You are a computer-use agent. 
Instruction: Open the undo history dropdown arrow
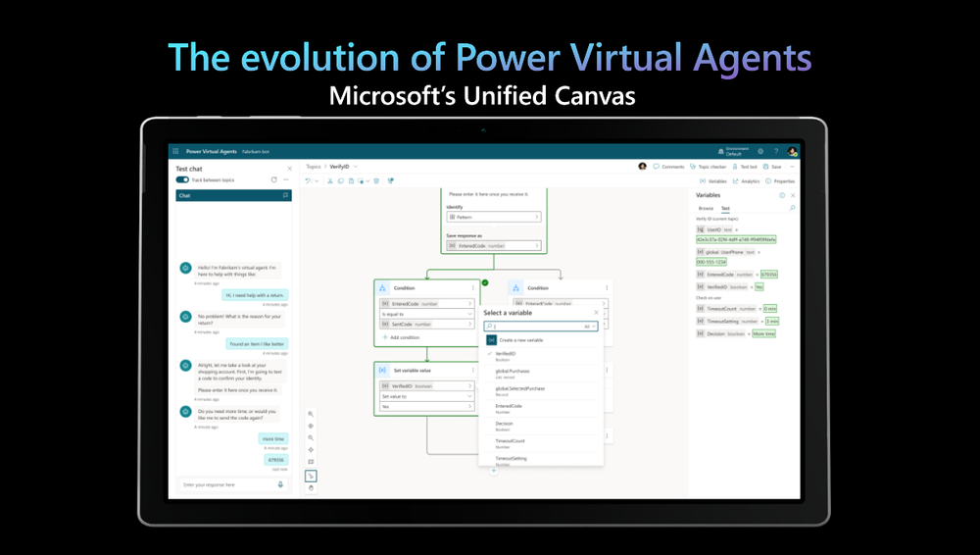point(317,180)
